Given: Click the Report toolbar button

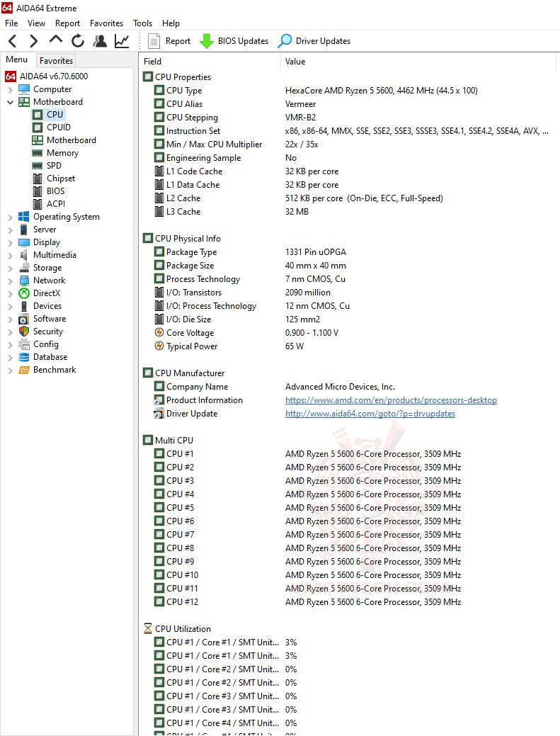Looking at the screenshot, I should [169, 41].
